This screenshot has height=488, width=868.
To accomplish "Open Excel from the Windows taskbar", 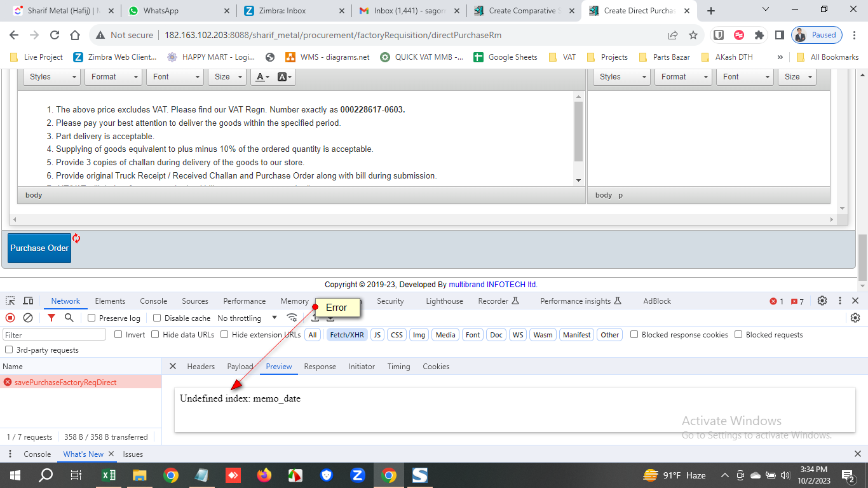I will point(109,475).
